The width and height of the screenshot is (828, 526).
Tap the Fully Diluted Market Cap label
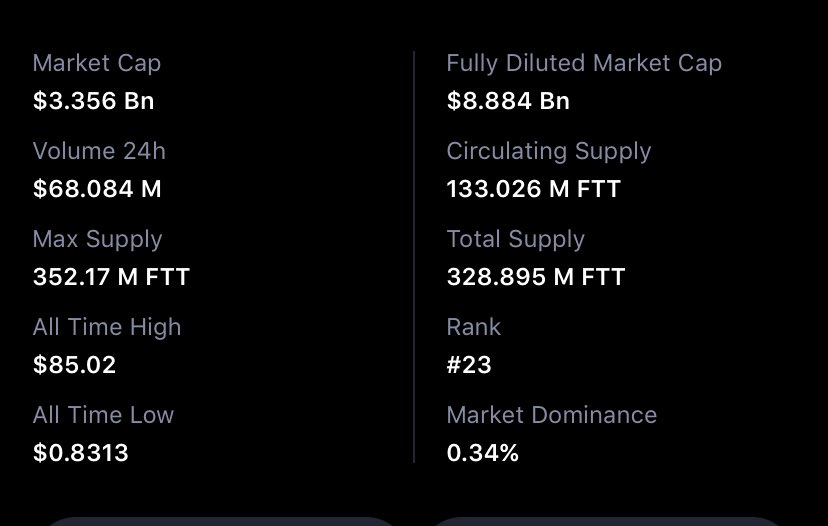click(584, 64)
